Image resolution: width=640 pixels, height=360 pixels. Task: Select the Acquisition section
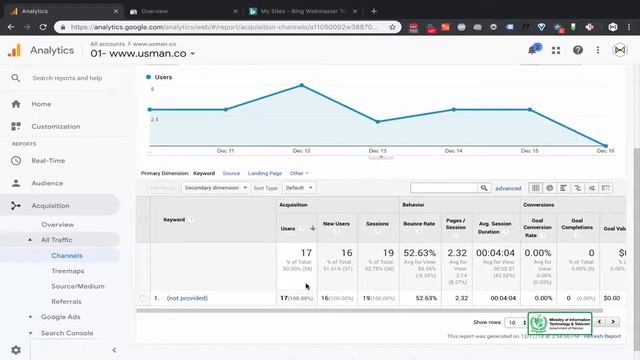[x=50, y=206]
